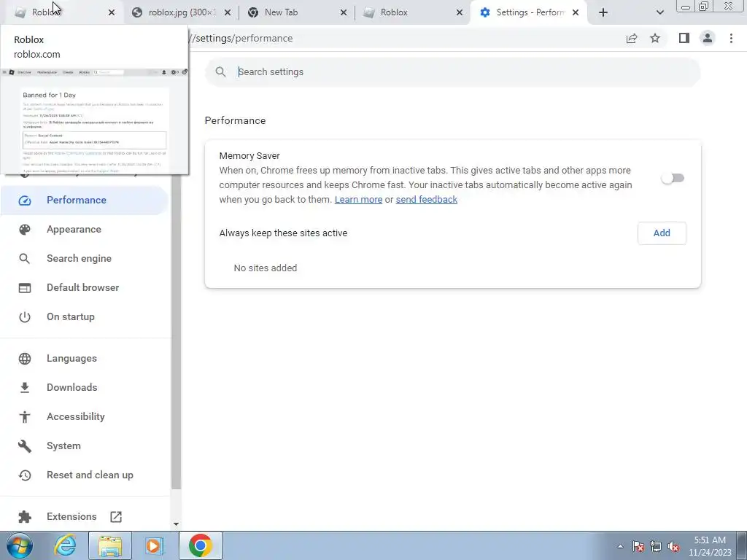Click the Action Center flag tray icon
The width and height of the screenshot is (747, 560).
pos(638,547)
